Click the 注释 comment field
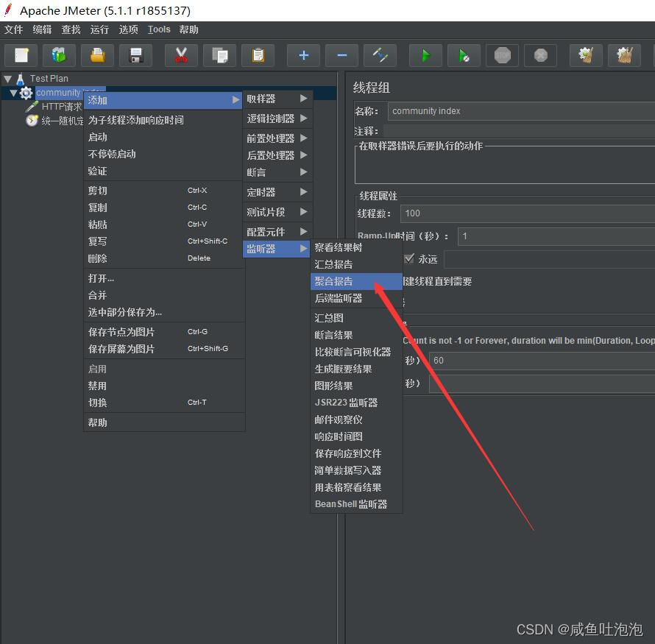This screenshot has height=644, width=655. (x=519, y=131)
